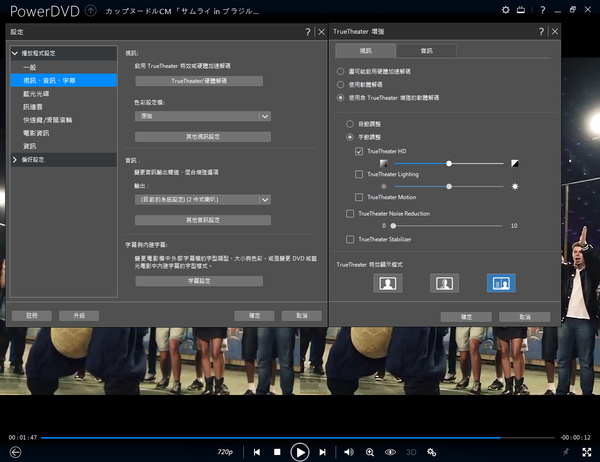Adjust the TrueTheater HD slider
The height and width of the screenshot is (462, 600).
(449, 162)
